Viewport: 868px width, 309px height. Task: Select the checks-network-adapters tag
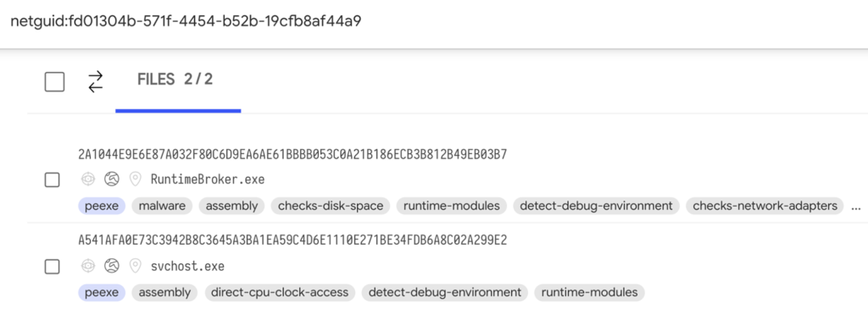click(765, 207)
